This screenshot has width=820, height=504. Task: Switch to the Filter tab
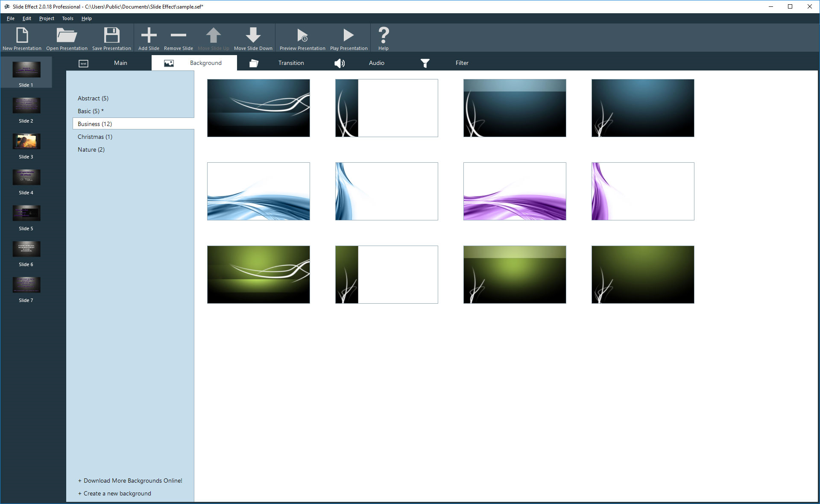[462, 63]
